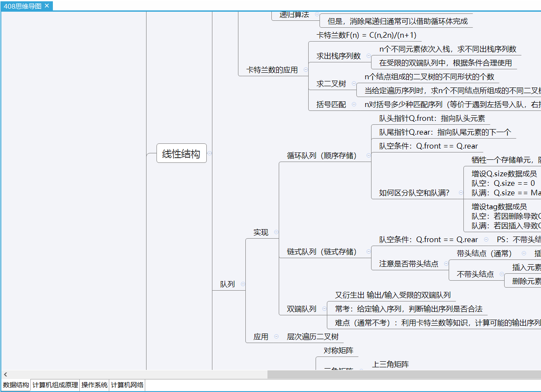Click the text n个不同元素依次入栈，求不同出栈序列数
Image resolution: width=541 pixels, height=392 pixels.
tap(448, 49)
